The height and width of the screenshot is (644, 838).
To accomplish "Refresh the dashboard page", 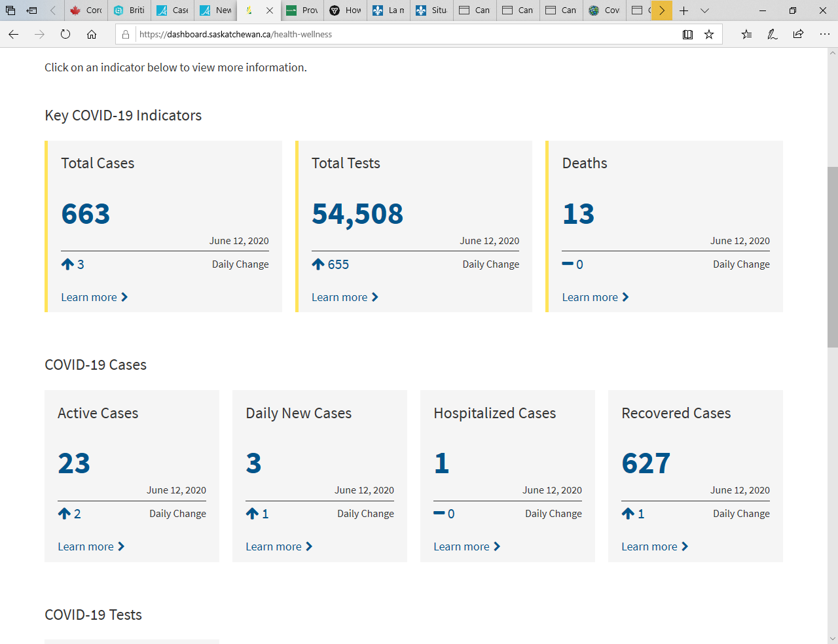I will tap(65, 35).
